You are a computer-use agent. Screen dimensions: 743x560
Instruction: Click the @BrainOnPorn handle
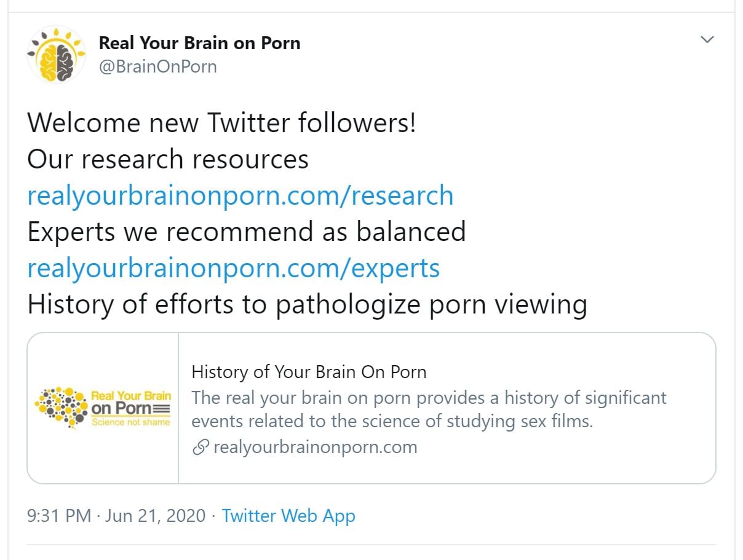[x=157, y=66]
